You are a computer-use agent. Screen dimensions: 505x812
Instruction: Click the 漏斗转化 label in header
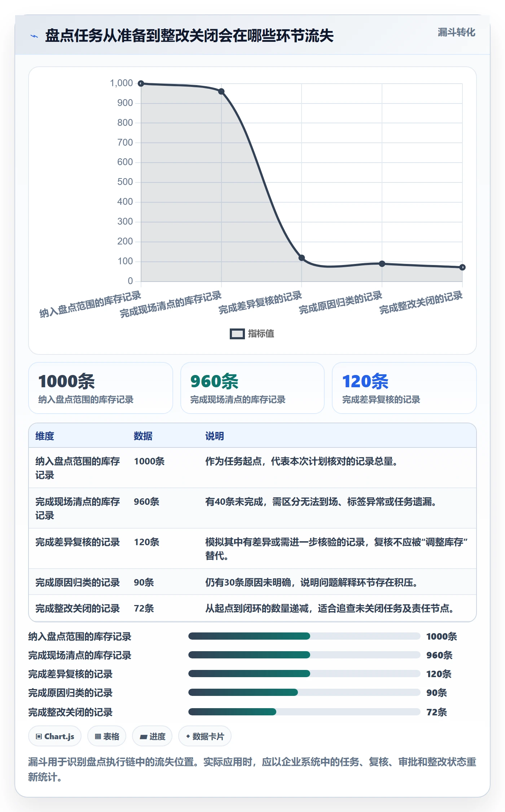(x=456, y=32)
